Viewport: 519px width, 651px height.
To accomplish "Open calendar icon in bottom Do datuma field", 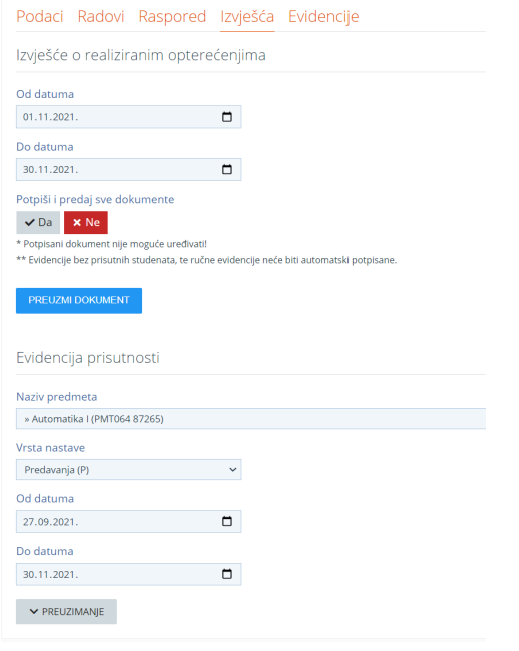I will (x=227, y=574).
